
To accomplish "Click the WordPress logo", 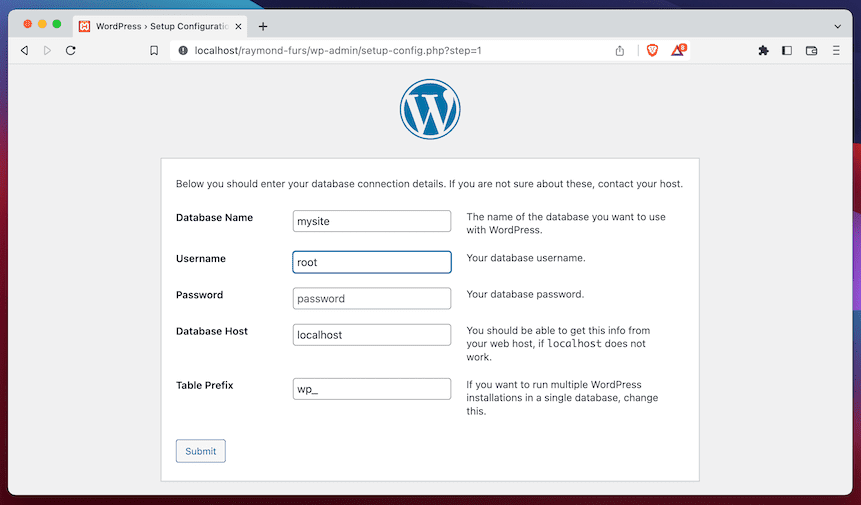I will pyautogui.click(x=430, y=109).
